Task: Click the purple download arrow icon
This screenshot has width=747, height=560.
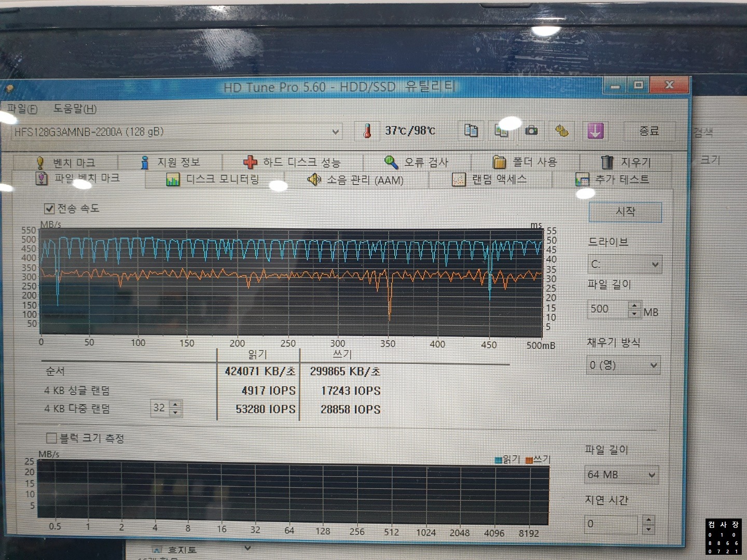Action: (x=595, y=131)
